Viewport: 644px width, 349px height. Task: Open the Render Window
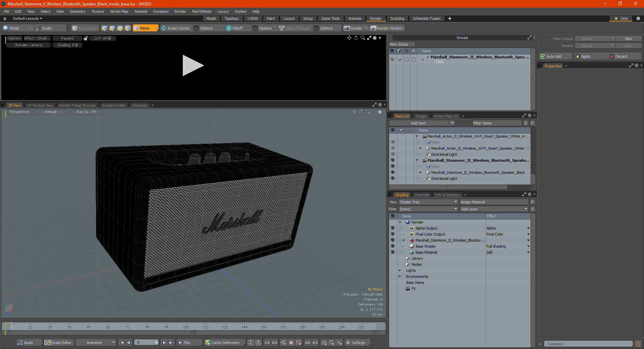coord(387,28)
